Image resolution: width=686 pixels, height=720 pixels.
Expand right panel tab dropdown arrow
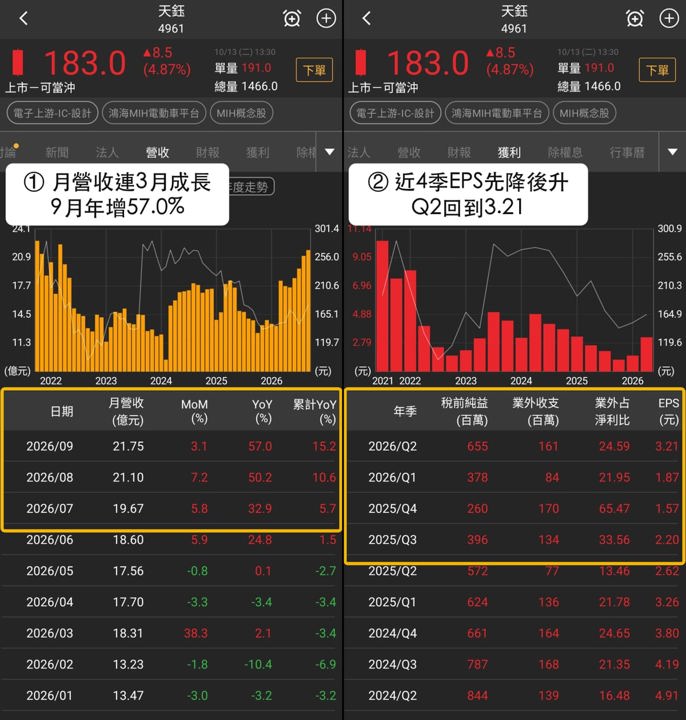673,152
